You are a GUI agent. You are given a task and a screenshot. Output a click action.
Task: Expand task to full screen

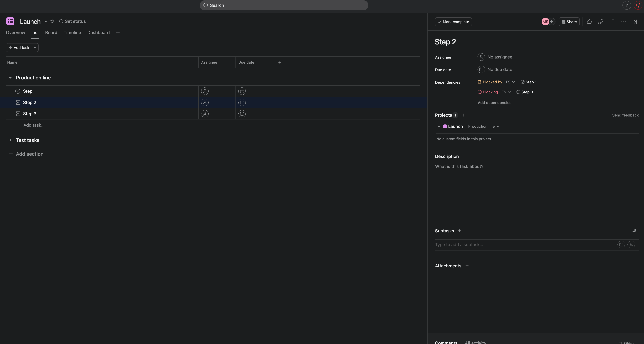[612, 22]
